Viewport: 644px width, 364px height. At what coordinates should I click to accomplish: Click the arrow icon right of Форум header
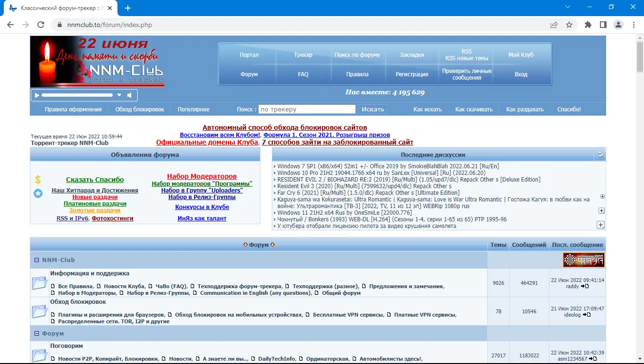pyautogui.click(x=272, y=245)
